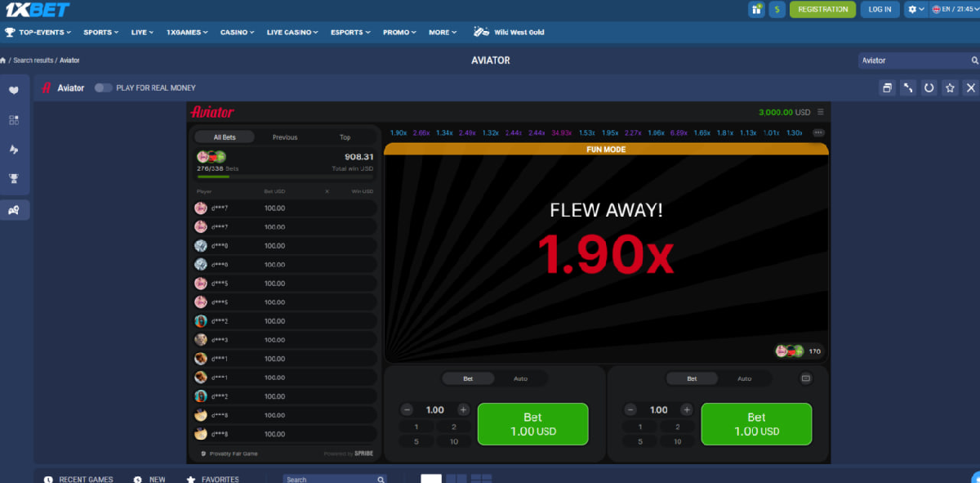Screen dimensions: 980x483
Task: Click left green Bet 1.00 USD button
Action: tap(532, 423)
